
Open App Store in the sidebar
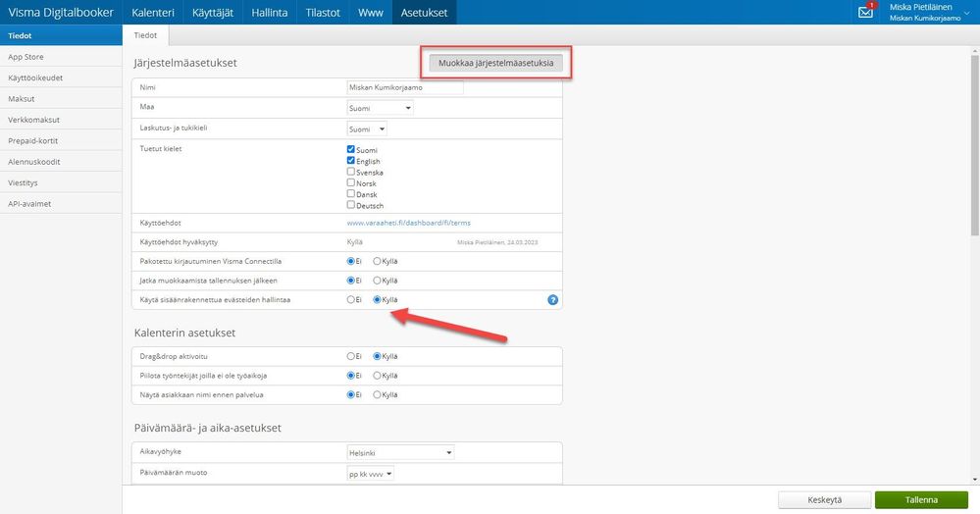pos(61,56)
